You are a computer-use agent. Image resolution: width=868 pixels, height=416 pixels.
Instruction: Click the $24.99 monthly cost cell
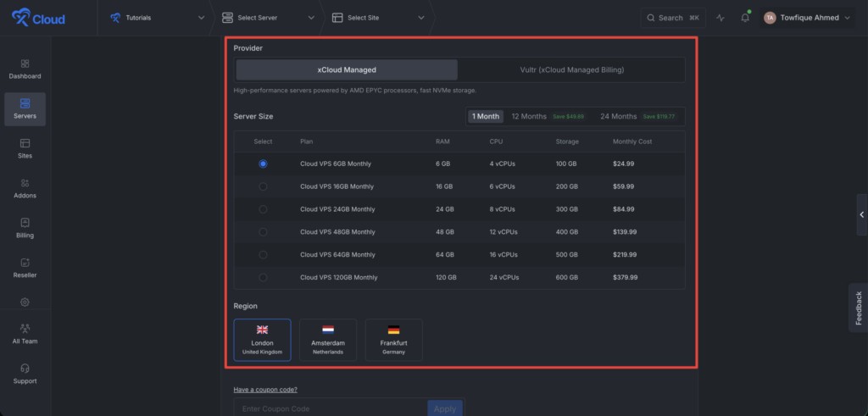click(x=623, y=164)
